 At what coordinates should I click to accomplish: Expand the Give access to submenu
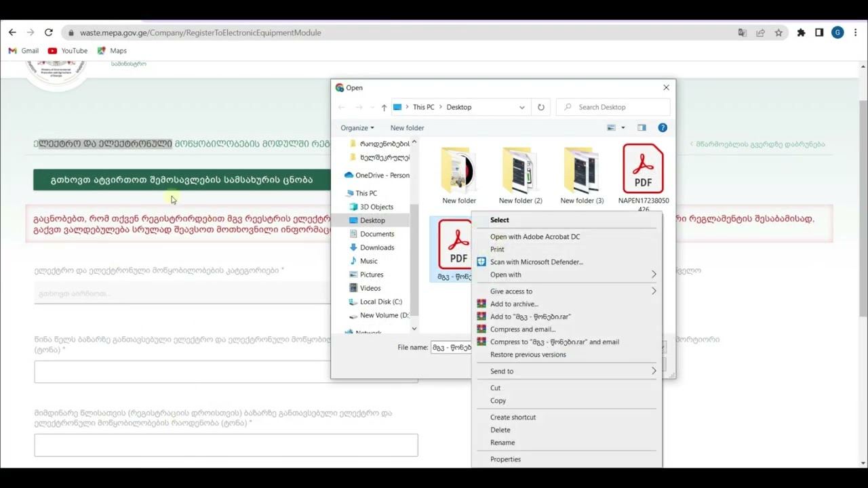566,291
